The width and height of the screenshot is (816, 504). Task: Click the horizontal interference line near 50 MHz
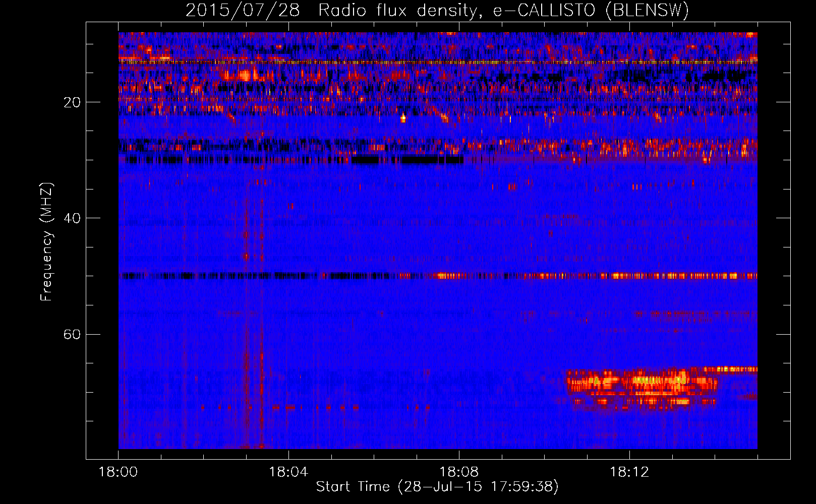pos(439,276)
